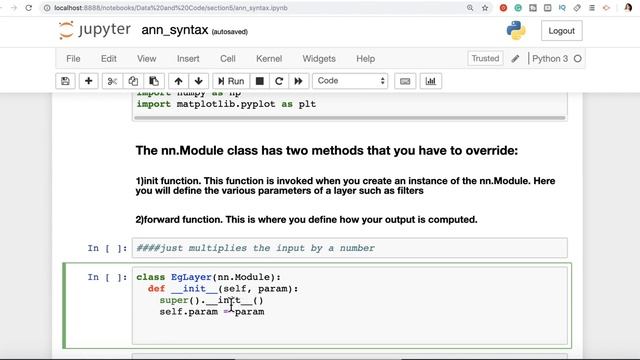
Task: Click the IQ browser extension icon
Action: pyautogui.click(x=562, y=8)
